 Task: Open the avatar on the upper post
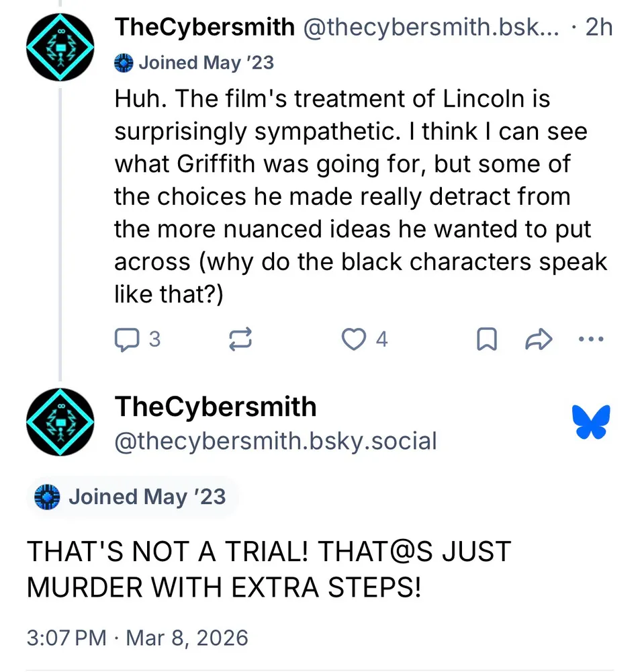pos(60,47)
